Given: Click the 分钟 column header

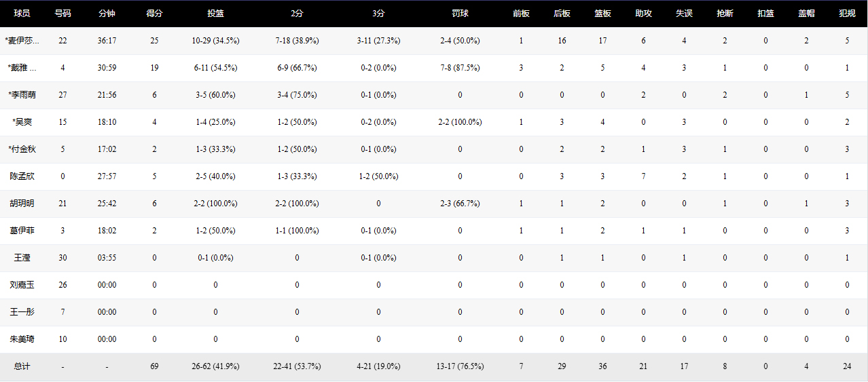Looking at the screenshot, I should pyautogui.click(x=107, y=14).
